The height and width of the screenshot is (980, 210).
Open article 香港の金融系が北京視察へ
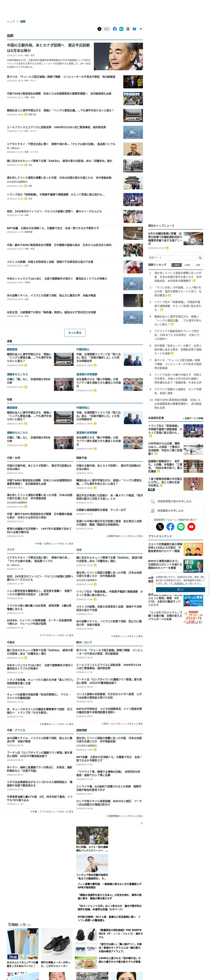point(39,530)
